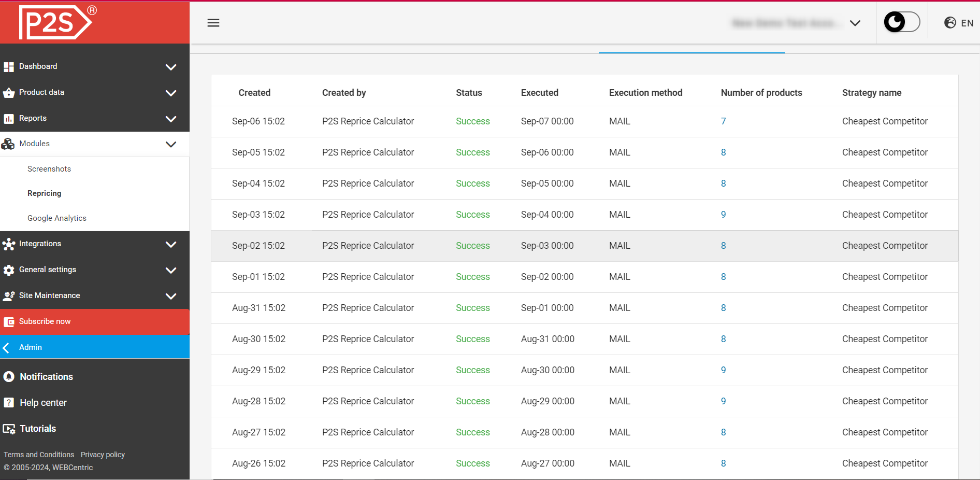Expand the General settings chevron

[171, 270]
